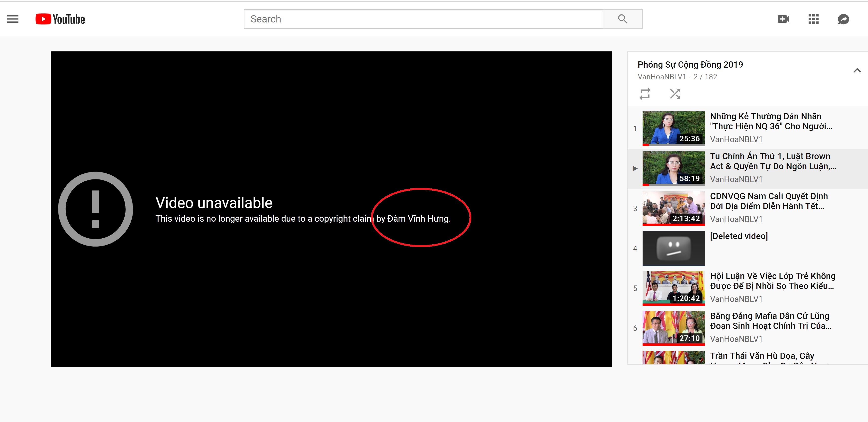Toggle playlist loop button
This screenshot has height=422, width=868.
(x=645, y=94)
